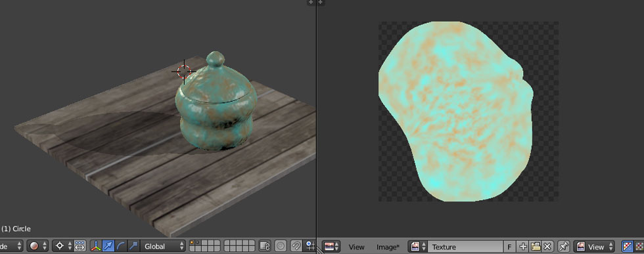Screen dimensions: 644x254
Task: Open pivot point selector dropdown
Action: 63,246
